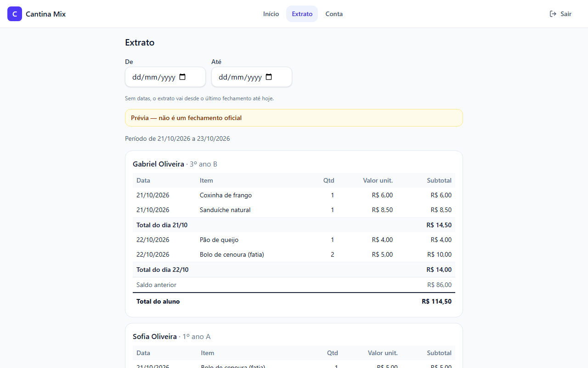The height and width of the screenshot is (368, 588).
Task: Click the Cantina Mix brand name
Action: [45, 14]
